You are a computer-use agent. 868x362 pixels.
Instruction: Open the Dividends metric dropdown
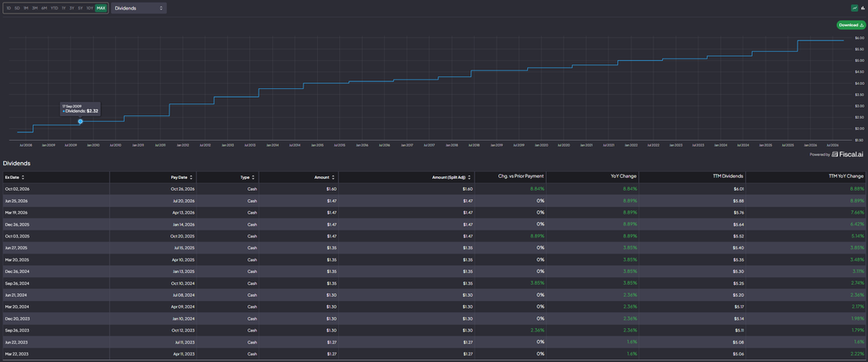pos(138,8)
